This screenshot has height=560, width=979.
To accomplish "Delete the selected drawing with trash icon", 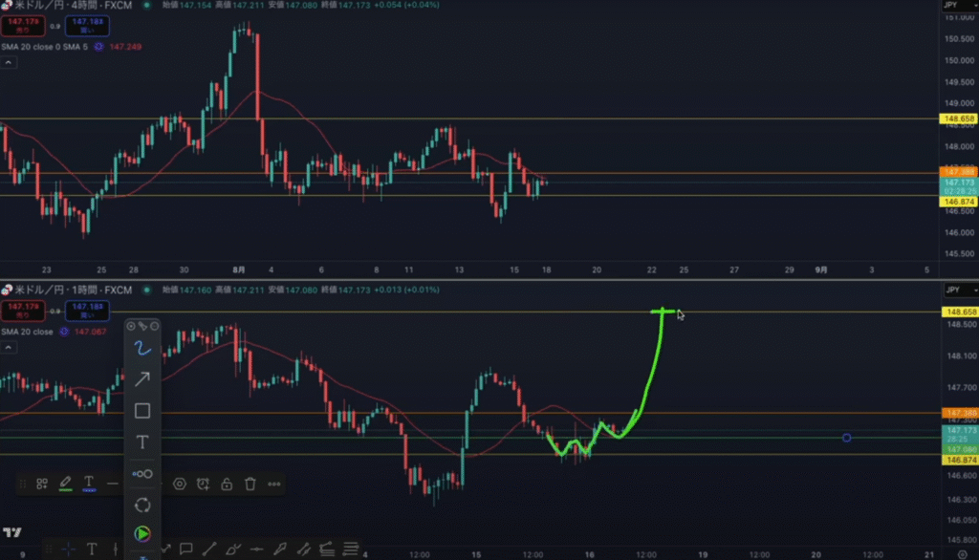I will (250, 484).
